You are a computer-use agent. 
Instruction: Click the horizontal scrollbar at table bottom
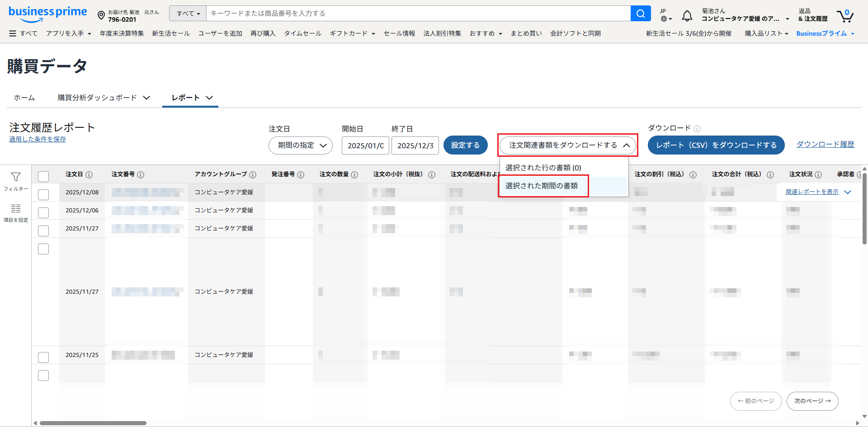pyautogui.click(x=93, y=423)
